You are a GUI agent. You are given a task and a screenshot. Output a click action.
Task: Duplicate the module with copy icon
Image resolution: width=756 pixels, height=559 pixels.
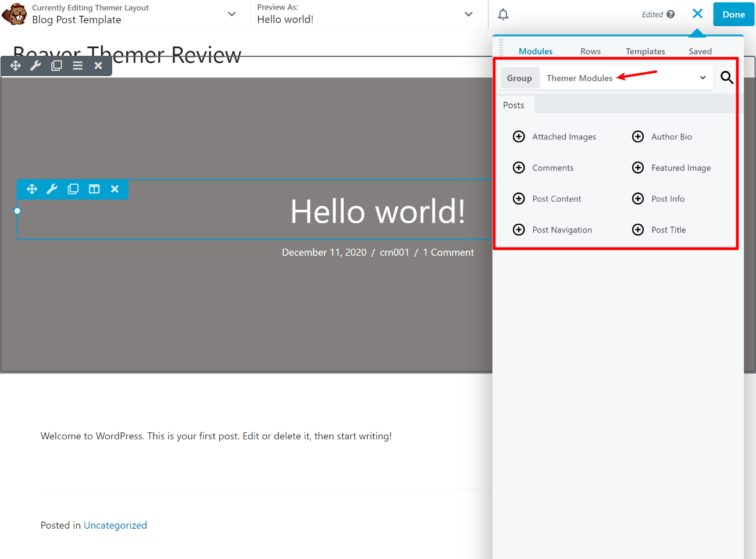click(x=73, y=189)
